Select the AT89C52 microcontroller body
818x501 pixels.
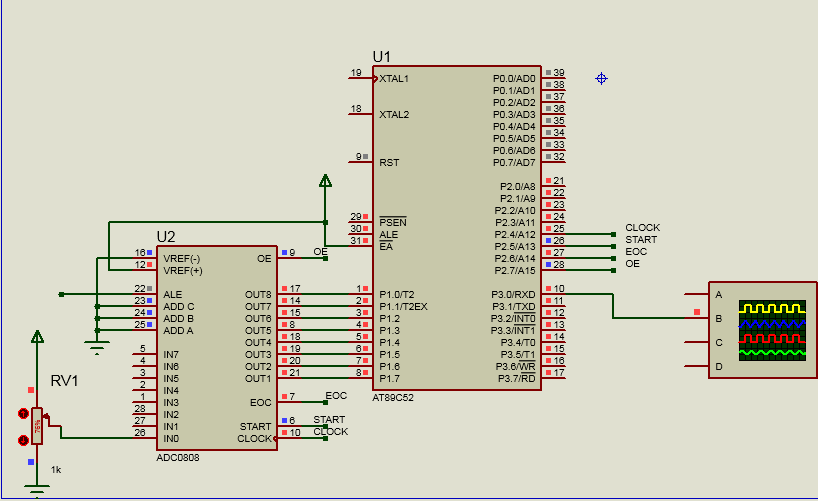[x=456, y=228]
